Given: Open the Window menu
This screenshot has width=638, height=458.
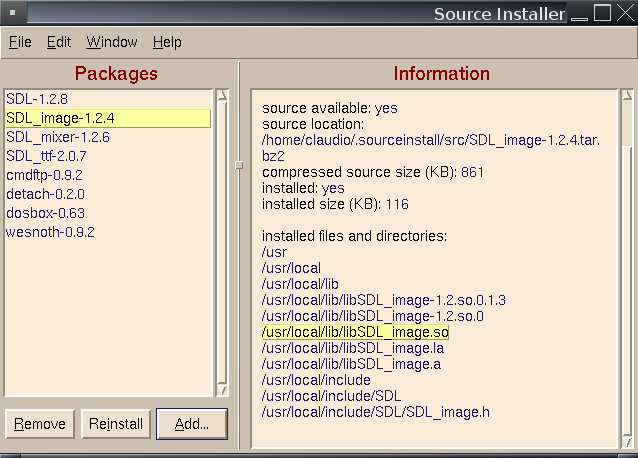Looking at the screenshot, I should [111, 42].
